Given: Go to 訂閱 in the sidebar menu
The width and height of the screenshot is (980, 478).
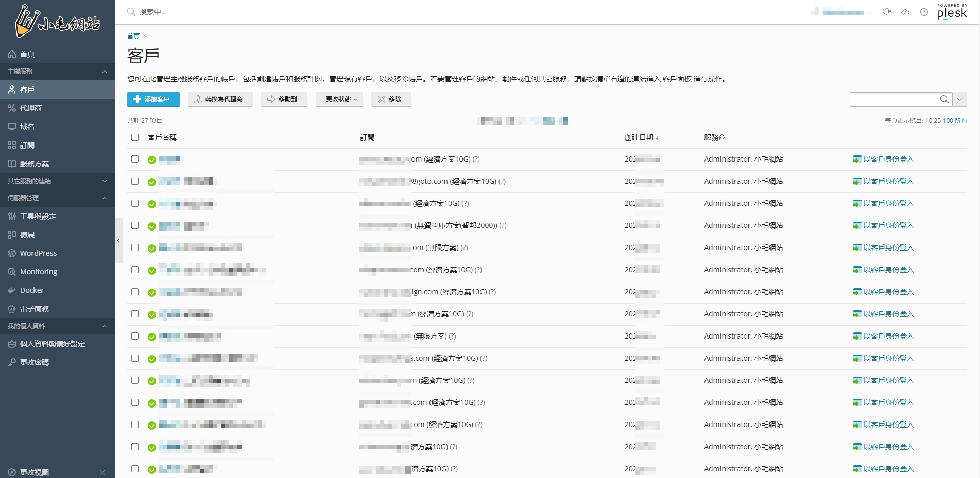Looking at the screenshot, I should pos(27,145).
